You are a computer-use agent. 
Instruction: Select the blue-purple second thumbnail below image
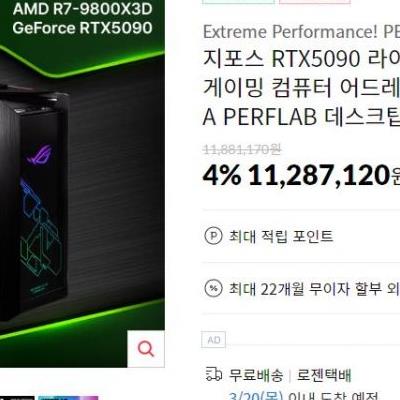click(x=68, y=398)
